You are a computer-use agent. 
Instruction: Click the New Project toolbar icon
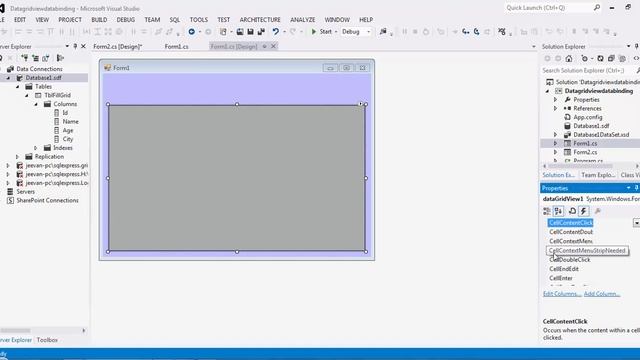coord(223,31)
